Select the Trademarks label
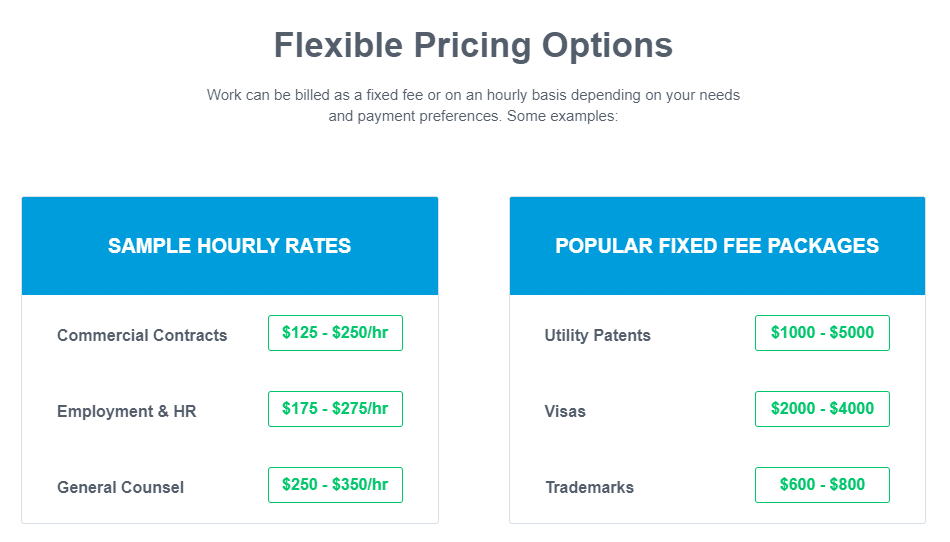Image resolution: width=950 pixels, height=542 pixels. point(590,487)
